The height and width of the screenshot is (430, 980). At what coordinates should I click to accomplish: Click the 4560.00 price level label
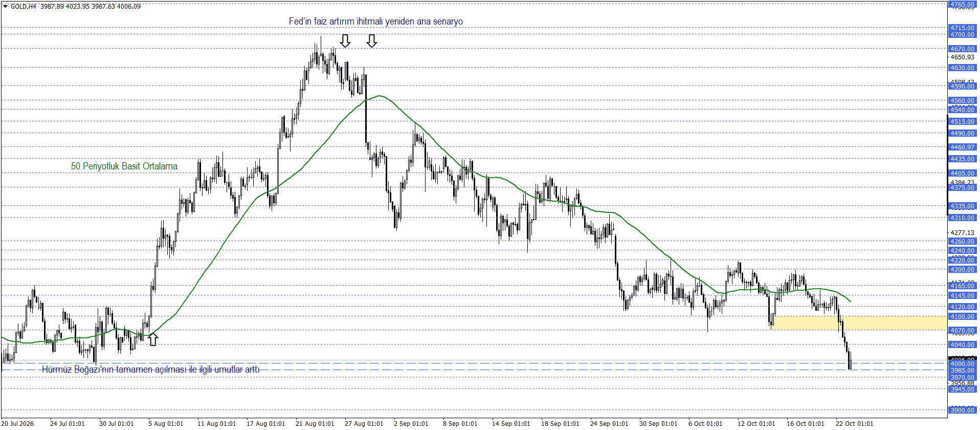coord(963,101)
